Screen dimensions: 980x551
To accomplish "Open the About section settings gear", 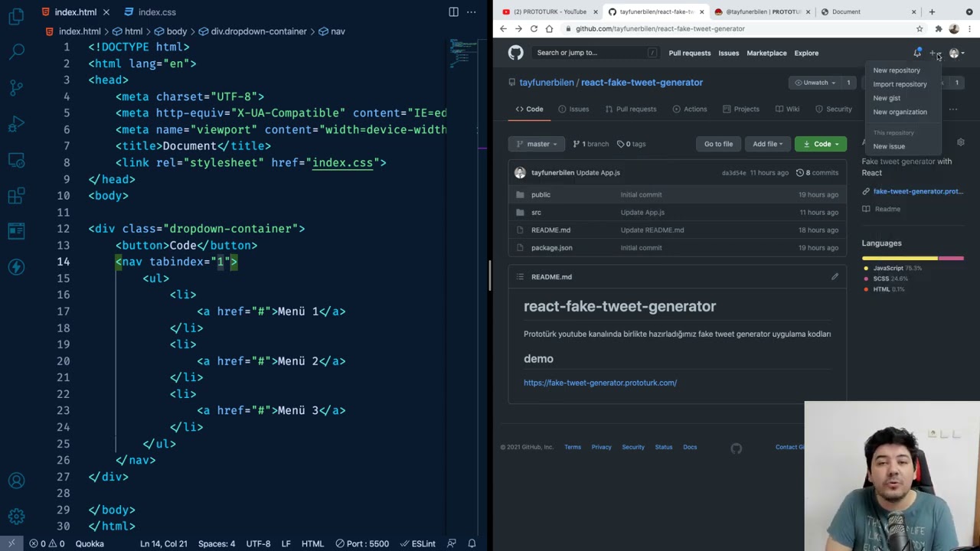I will [x=961, y=142].
